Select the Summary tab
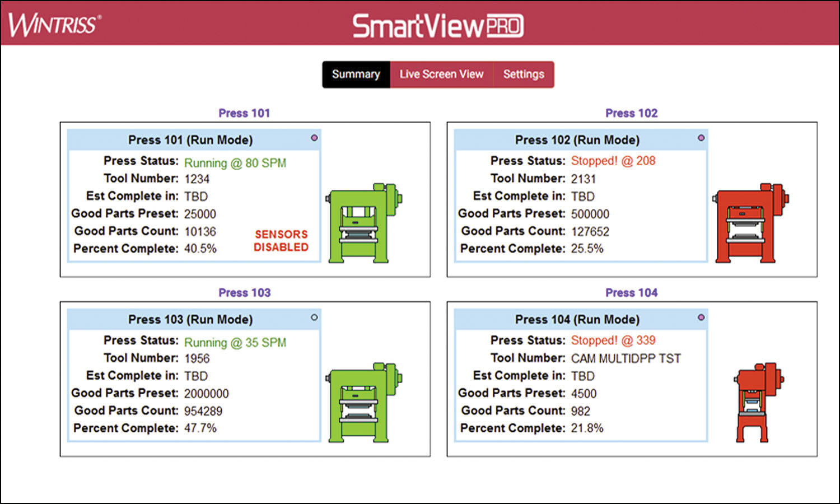 click(356, 74)
